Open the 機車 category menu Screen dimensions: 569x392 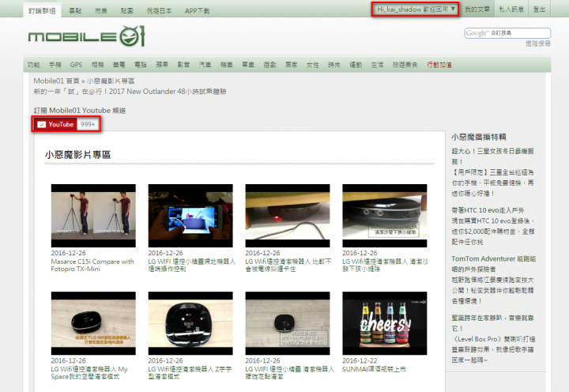pyautogui.click(x=227, y=65)
